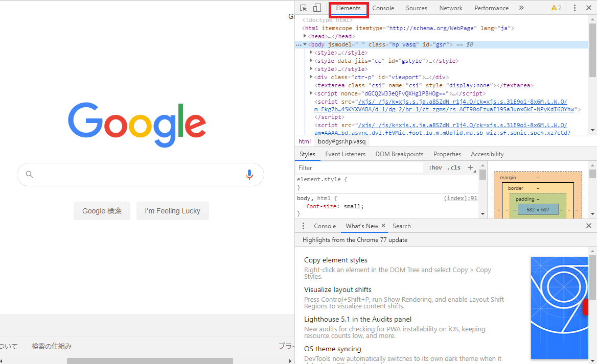Expand the div ctr-p viewport node
The height and width of the screenshot is (364, 597).
(x=311, y=77)
